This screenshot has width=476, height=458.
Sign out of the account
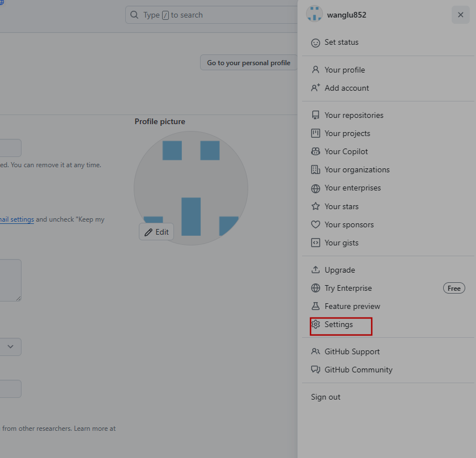pos(326,397)
